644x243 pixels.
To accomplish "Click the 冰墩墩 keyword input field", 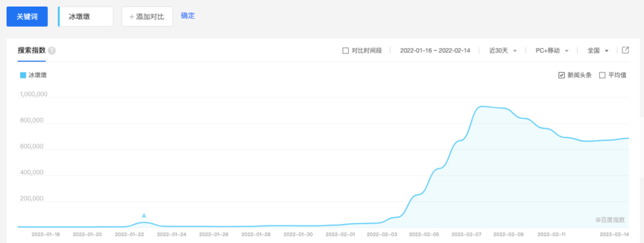I will tap(86, 17).
